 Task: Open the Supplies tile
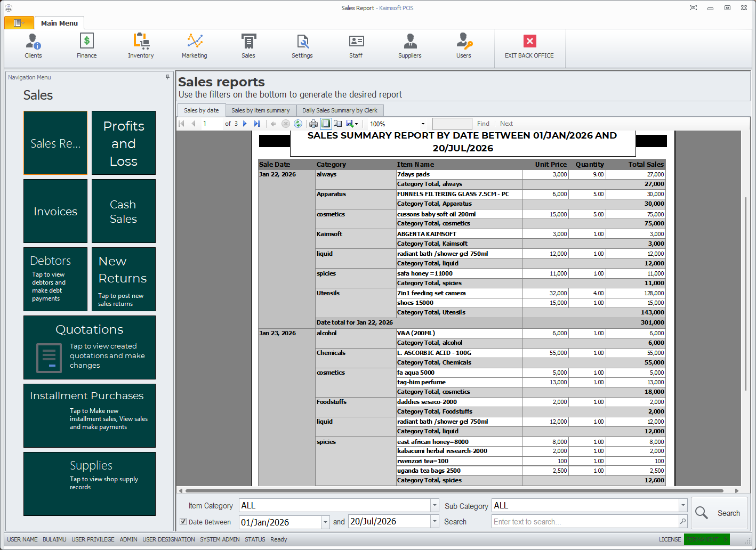point(90,484)
